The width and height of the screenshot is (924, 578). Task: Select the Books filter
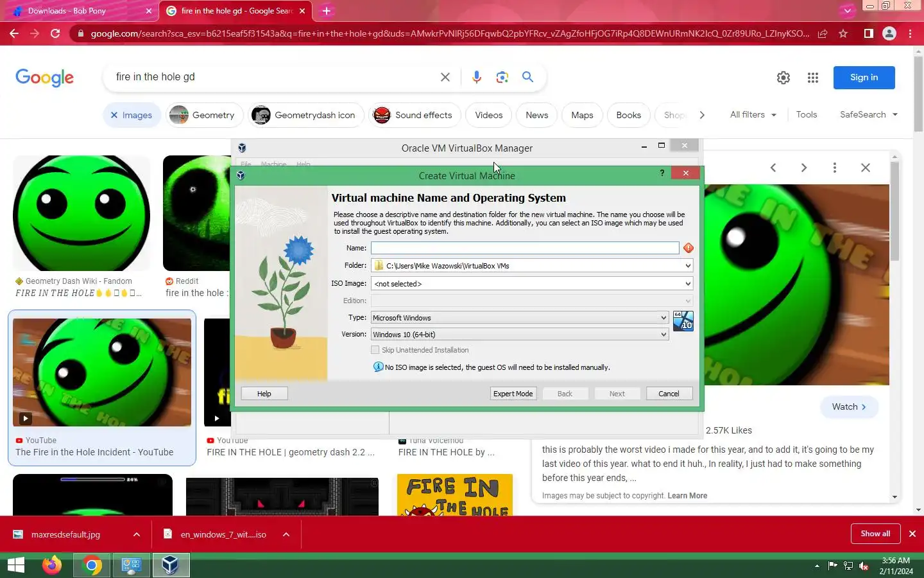[628, 115]
